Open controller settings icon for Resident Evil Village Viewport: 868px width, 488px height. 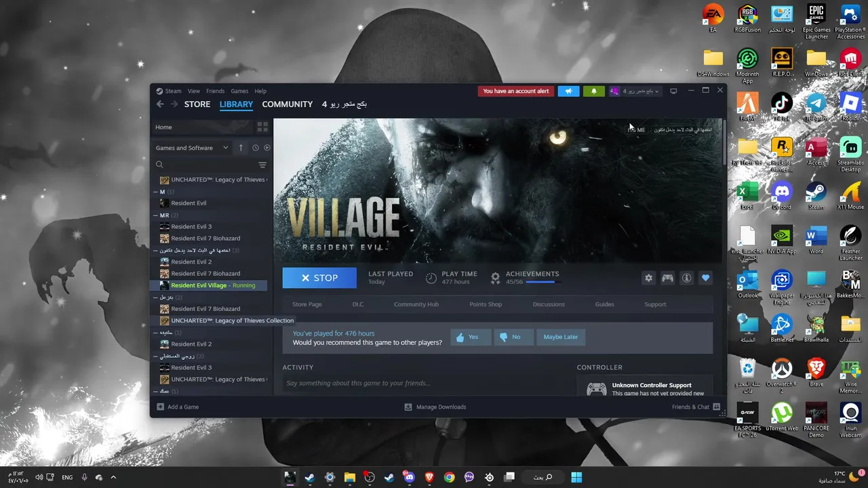click(668, 278)
